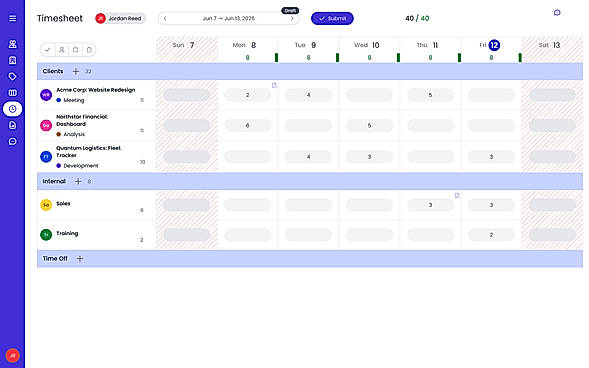
Task: Go to the next week with right chevron
Action: [x=292, y=18]
